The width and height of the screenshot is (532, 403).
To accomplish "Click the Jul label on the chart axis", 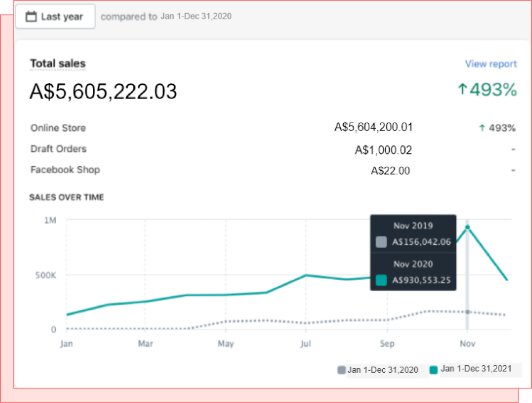I will click(306, 344).
